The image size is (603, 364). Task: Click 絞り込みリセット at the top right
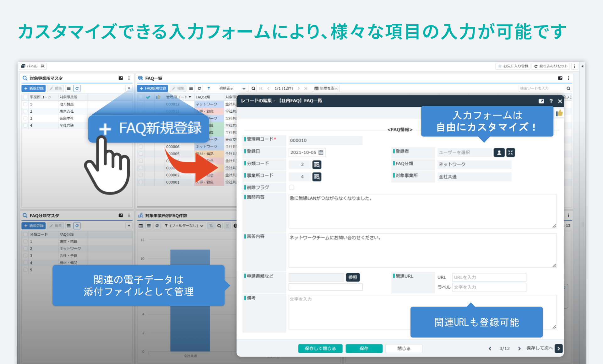click(549, 66)
